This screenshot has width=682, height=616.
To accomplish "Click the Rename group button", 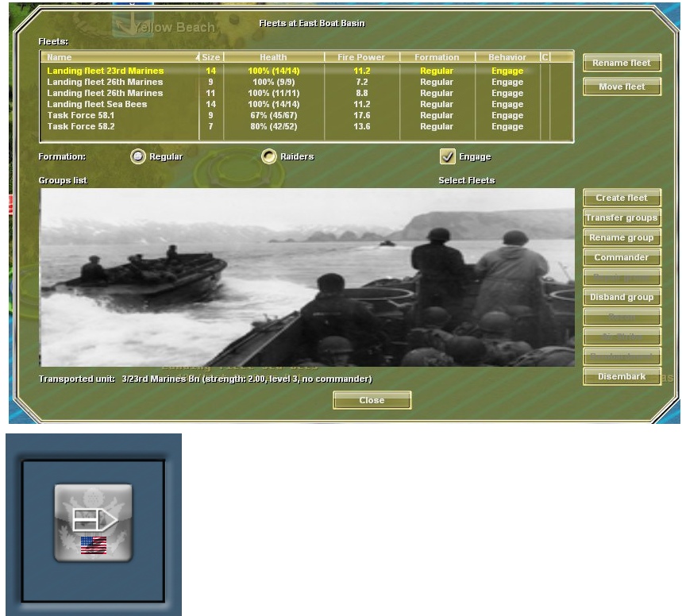I will (x=622, y=237).
